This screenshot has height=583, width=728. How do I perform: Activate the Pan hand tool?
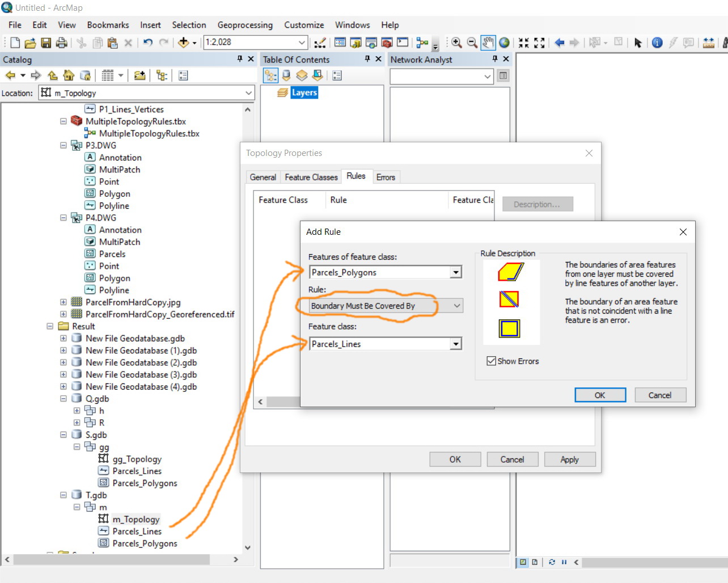click(488, 43)
